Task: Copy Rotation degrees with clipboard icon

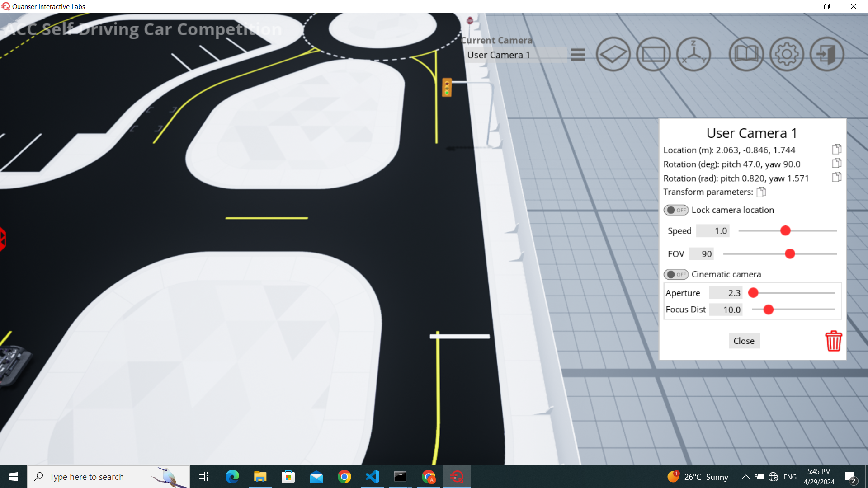Action: 836,163
